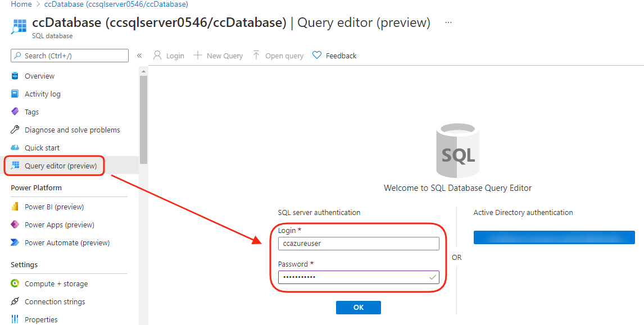This screenshot has height=325, width=644.
Task: Open Activity log from the sidebar
Action: point(42,94)
